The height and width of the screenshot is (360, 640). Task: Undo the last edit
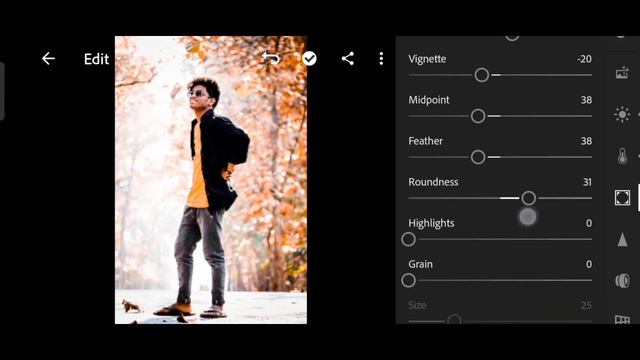271,58
